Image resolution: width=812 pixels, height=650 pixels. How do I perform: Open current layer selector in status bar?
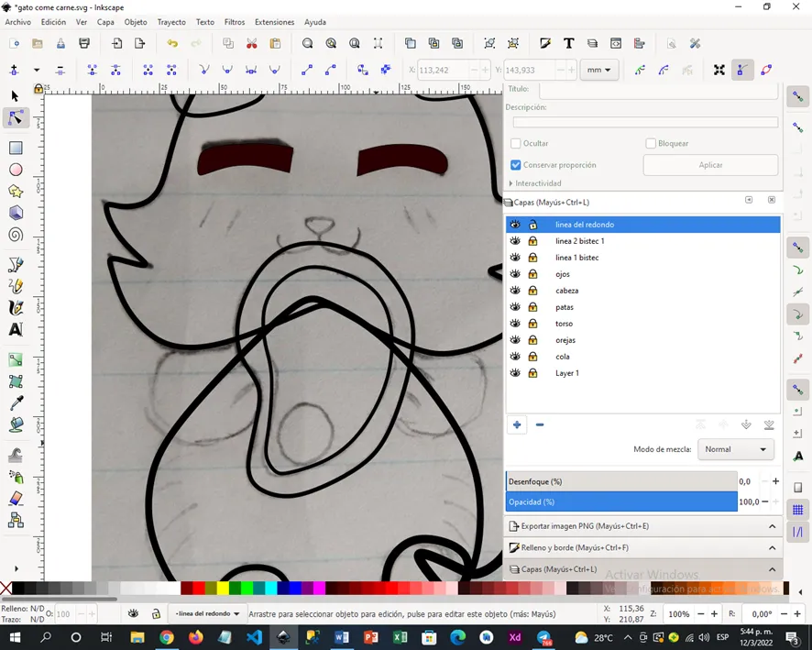[x=208, y=613]
